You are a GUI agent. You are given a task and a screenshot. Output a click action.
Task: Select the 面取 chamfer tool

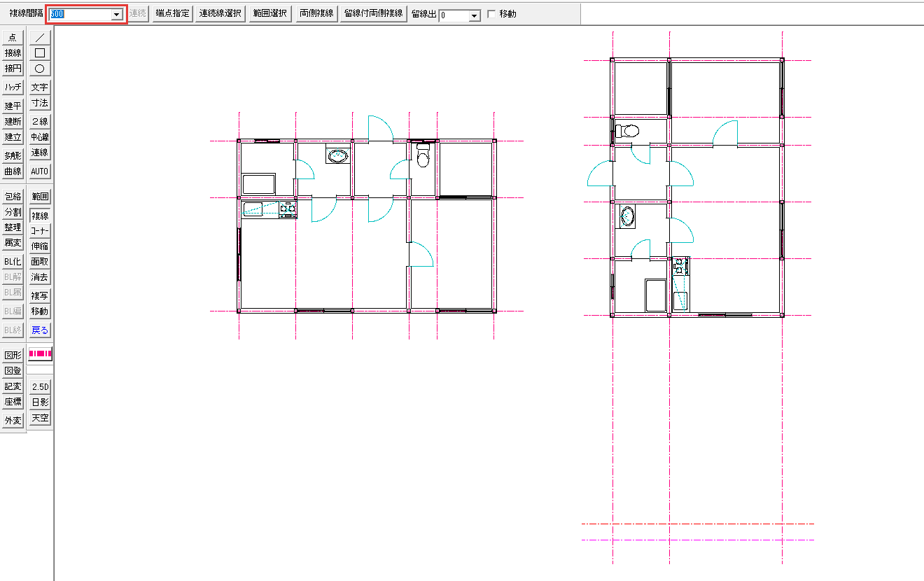40,262
